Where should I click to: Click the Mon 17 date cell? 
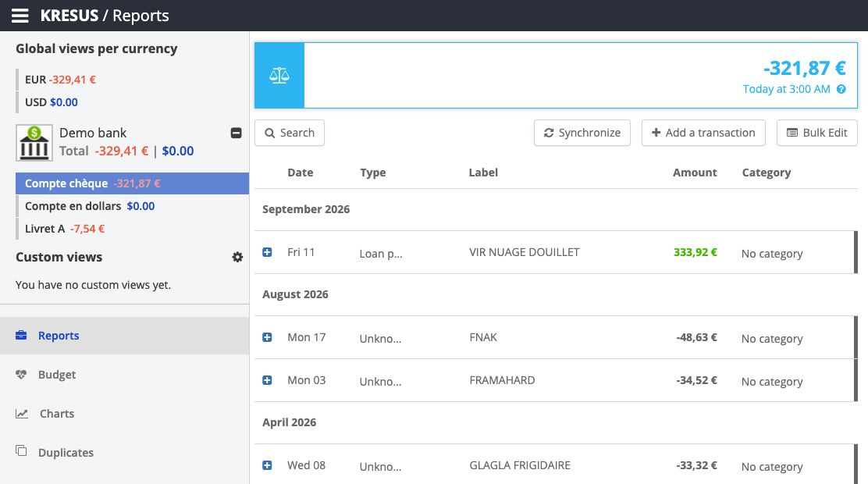tap(306, 337)
